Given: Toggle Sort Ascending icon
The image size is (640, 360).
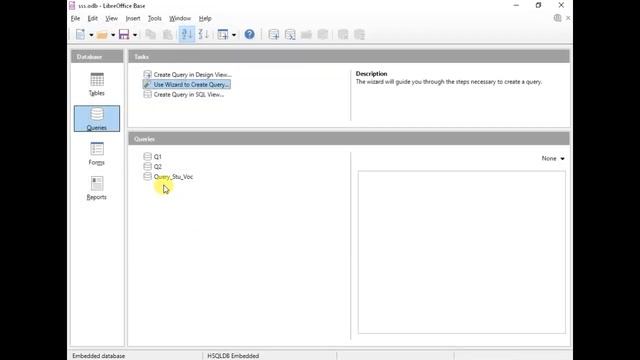Looking at the screenshot, I should click(x=187, y=35).
